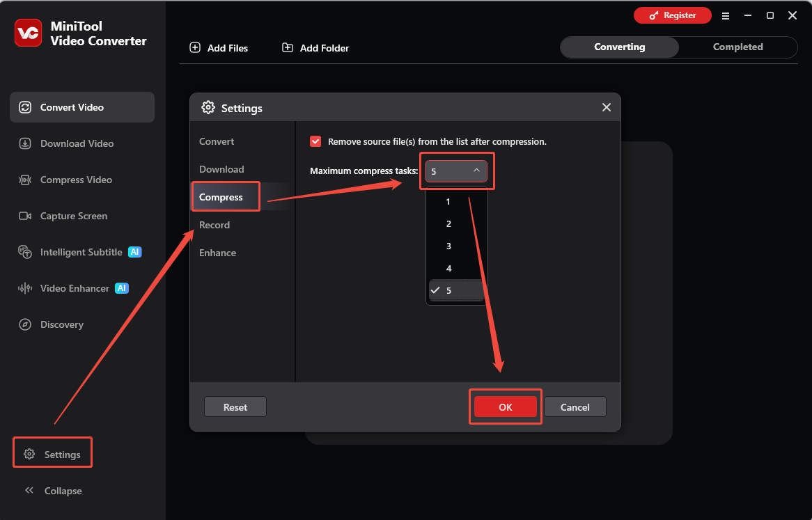The image size is (812, 520).
Task: Click the Collapse sidebar label
Action: tap(63, 491)
